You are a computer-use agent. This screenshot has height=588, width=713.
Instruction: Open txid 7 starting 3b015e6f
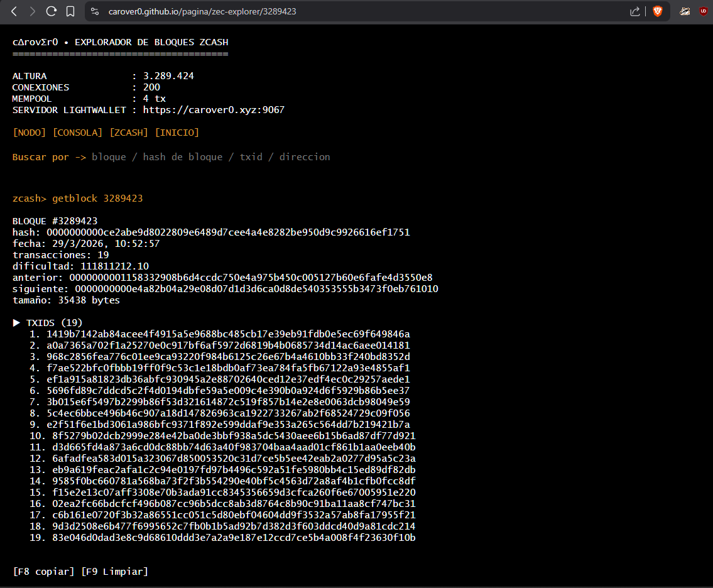(x=228, y=402)
